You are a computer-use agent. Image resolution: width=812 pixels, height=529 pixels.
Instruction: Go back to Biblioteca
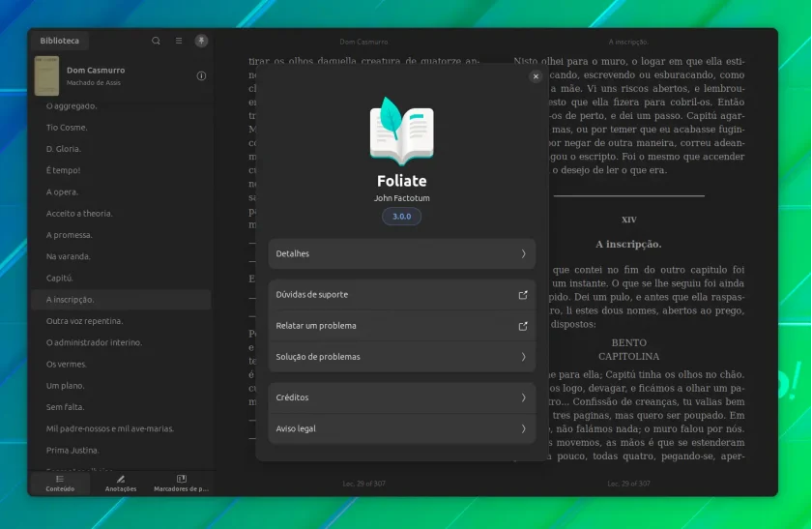tap(60, 41)
